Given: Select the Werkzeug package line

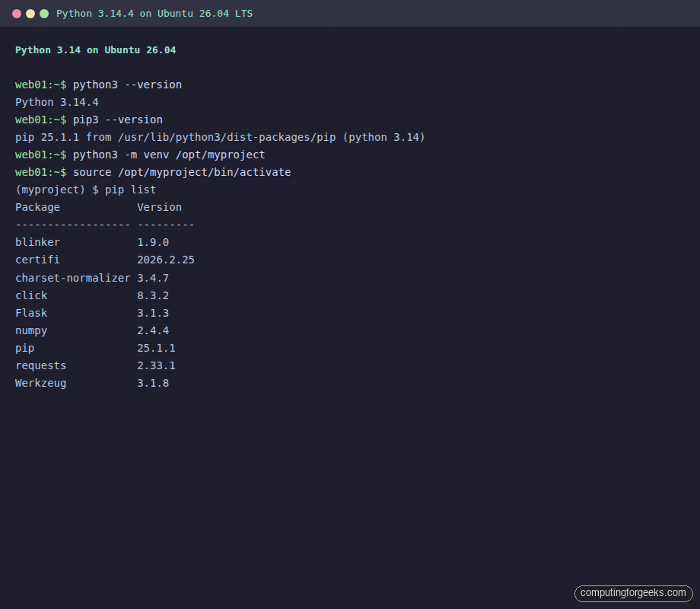Looking at the screenshot, I should point(40,383).
